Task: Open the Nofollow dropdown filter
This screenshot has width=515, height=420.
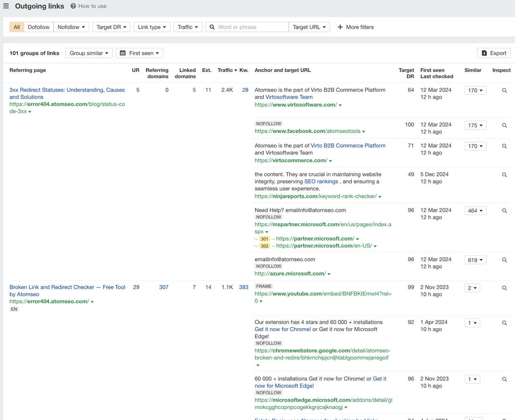Action: coord(71,27)
